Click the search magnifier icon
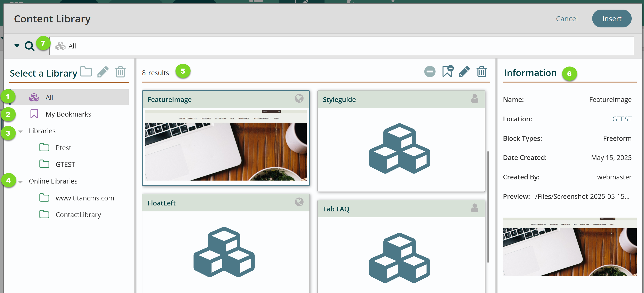This screenshot has height=293, width=644. point(29,46)
